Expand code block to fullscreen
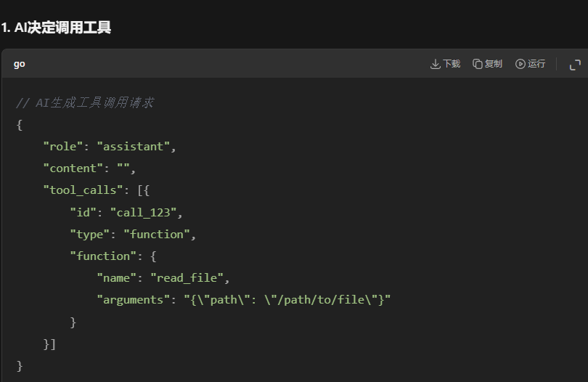The image size is (588, 382). coord(575,65)
